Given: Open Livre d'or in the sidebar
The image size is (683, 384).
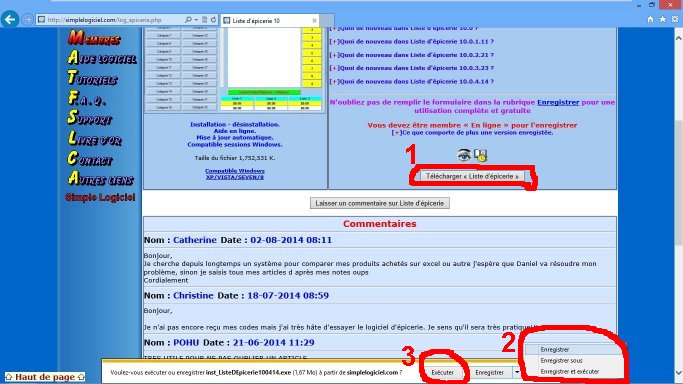Looking at the screenshot, I should coord(95,138).
